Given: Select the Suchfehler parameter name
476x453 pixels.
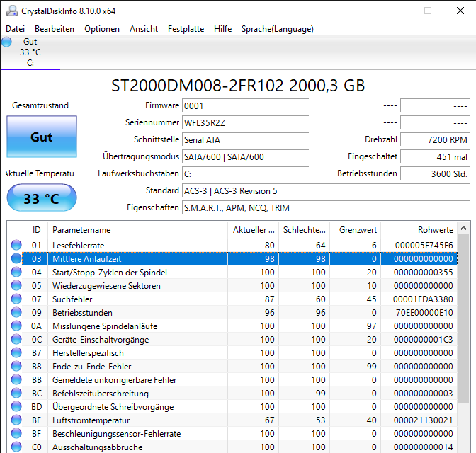Looking at the screenshot, I should tap(72, 299).
